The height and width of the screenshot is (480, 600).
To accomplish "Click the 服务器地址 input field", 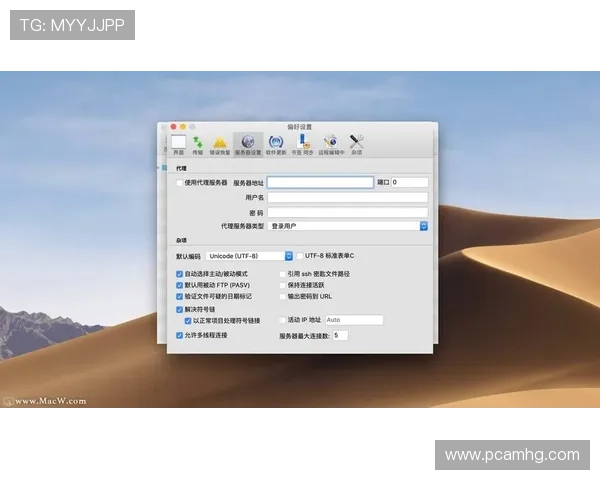I will pyautogui.click(x=320, y=183).
